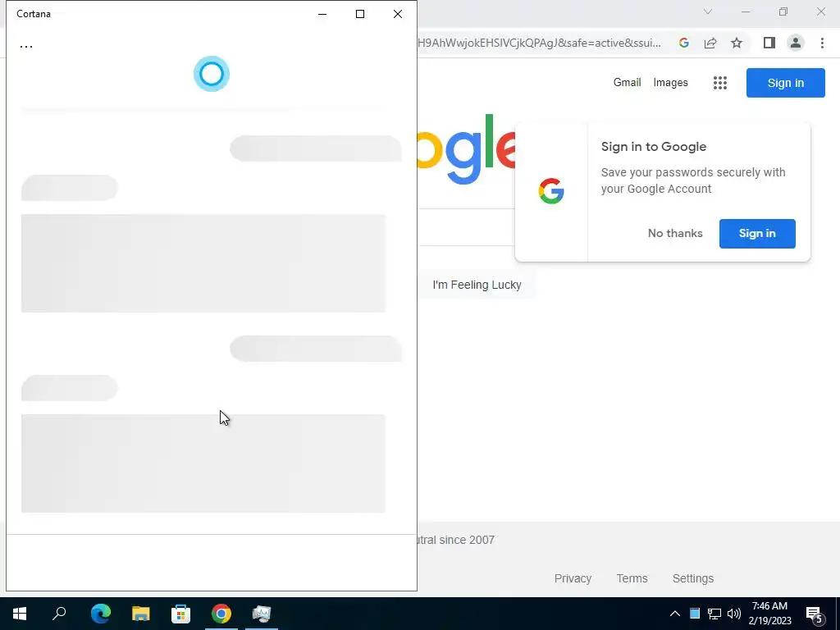Click the Cortana message input area
The width and height of the screenshot is (840, 630).
click(212, 563)
